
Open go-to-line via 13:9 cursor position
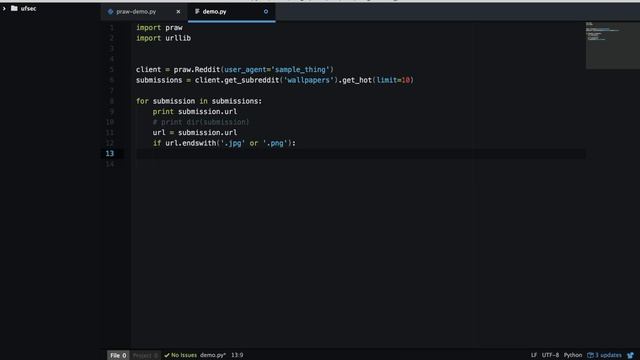[237, 356]
